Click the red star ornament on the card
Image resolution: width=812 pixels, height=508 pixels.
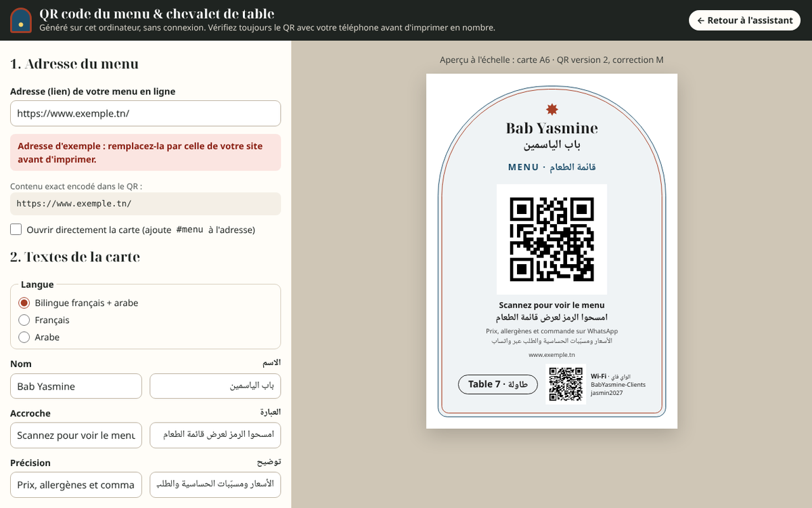pyautogui.click(x=552, y=110)
